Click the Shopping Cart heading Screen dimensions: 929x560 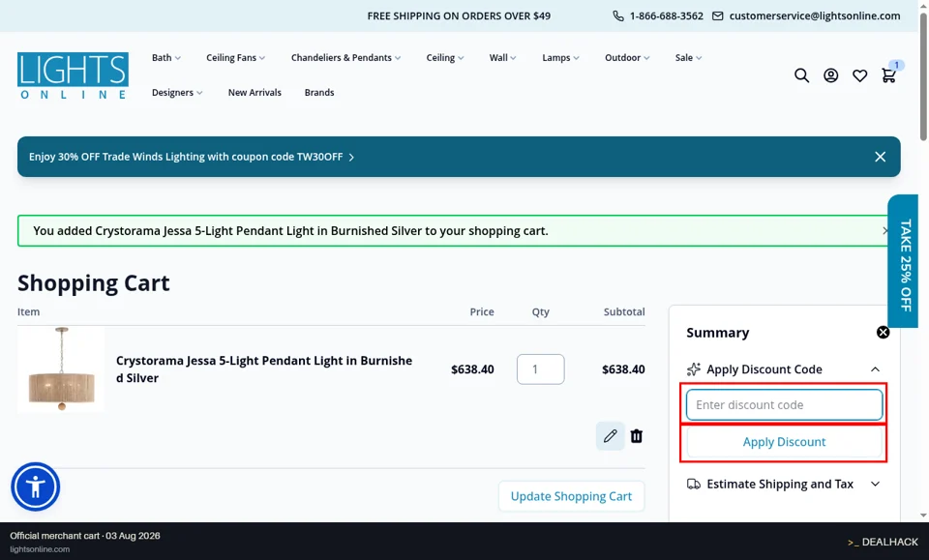pos(94,283)
